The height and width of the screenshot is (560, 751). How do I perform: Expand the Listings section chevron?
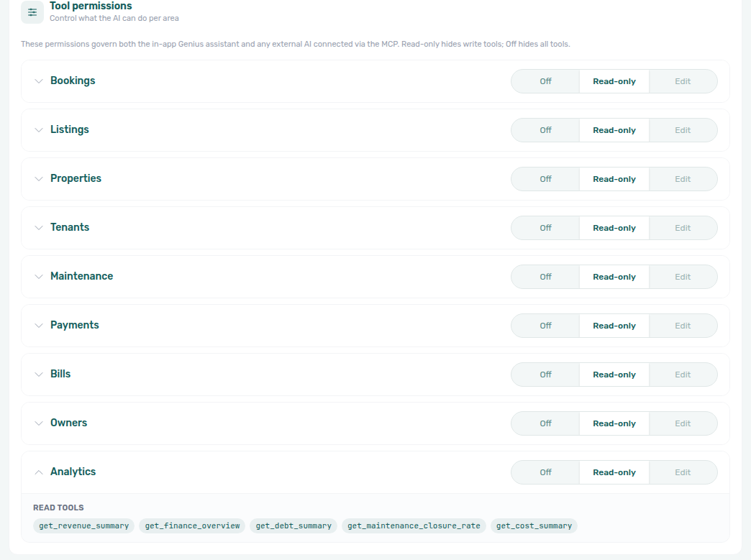(x=39, y=130)
